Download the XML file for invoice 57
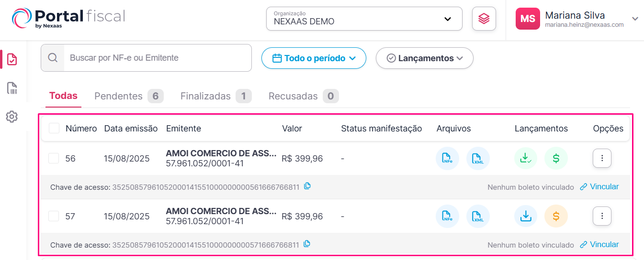The height and width of the screenshot is (260, 644). click(478, 216)
